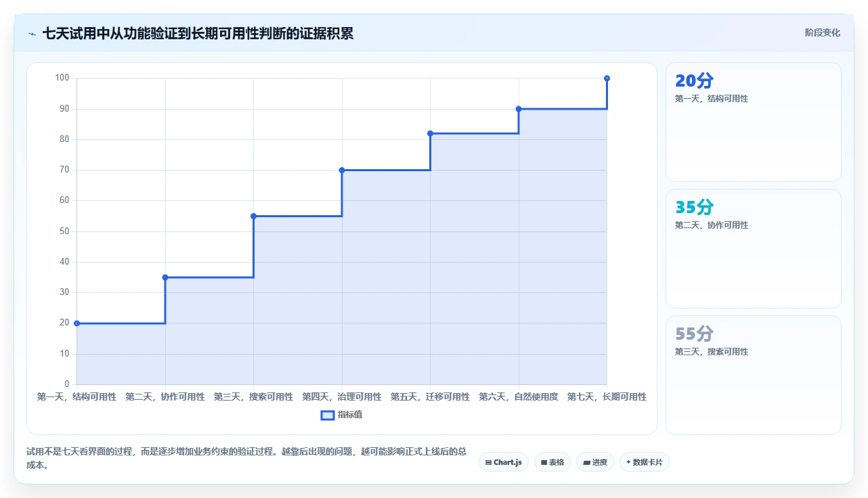The image size is (868, 498).
Task: Select the 进度 tag button
Action: coord(594,462)
